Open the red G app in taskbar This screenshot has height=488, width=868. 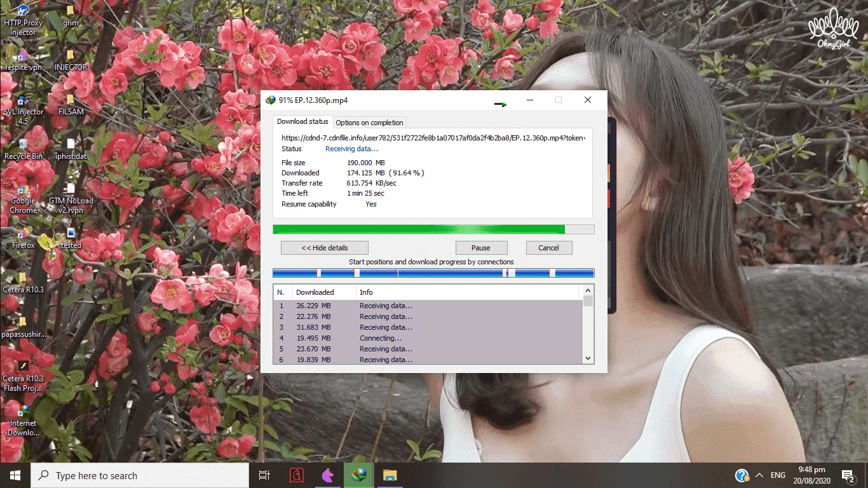tap(297, 475)
